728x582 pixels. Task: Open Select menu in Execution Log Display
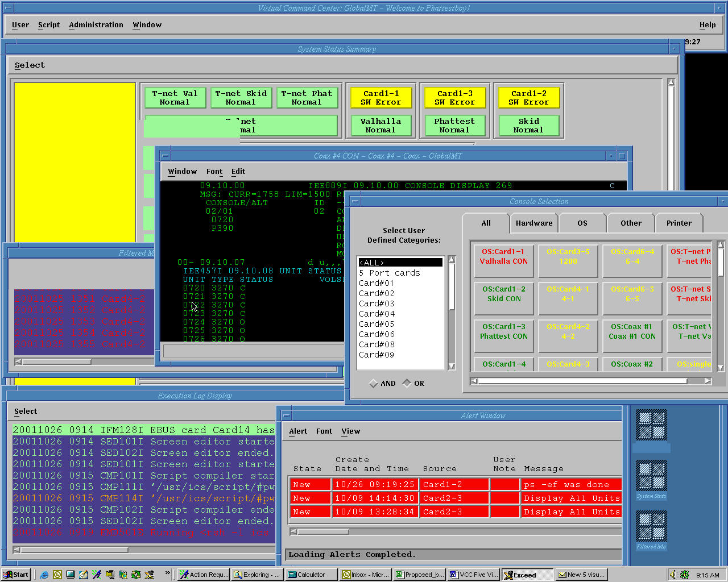[26, 411]
